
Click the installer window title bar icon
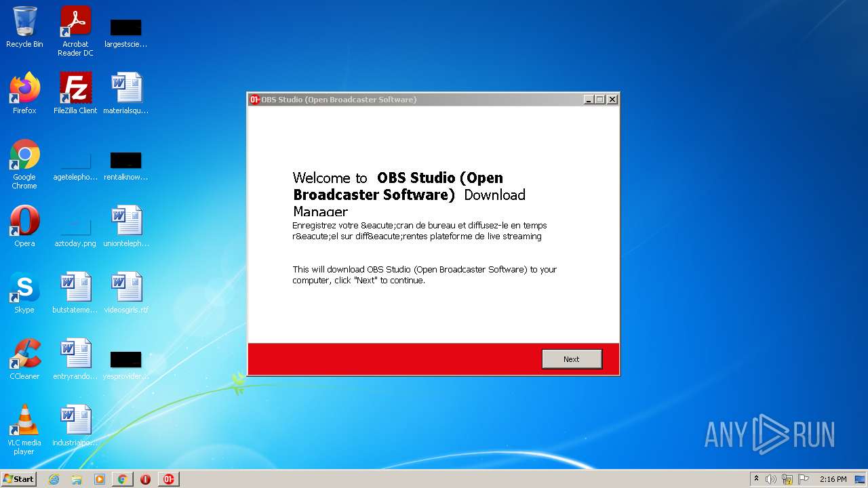[x=255, y=100]
